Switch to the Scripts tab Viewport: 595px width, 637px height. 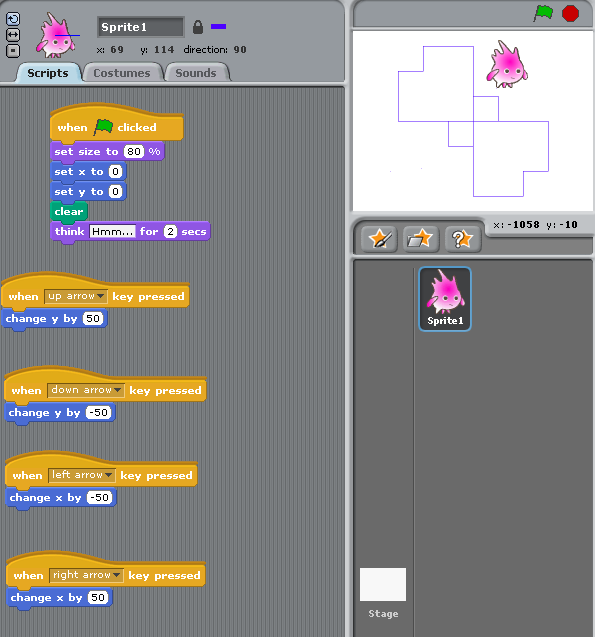click(48, 73)
